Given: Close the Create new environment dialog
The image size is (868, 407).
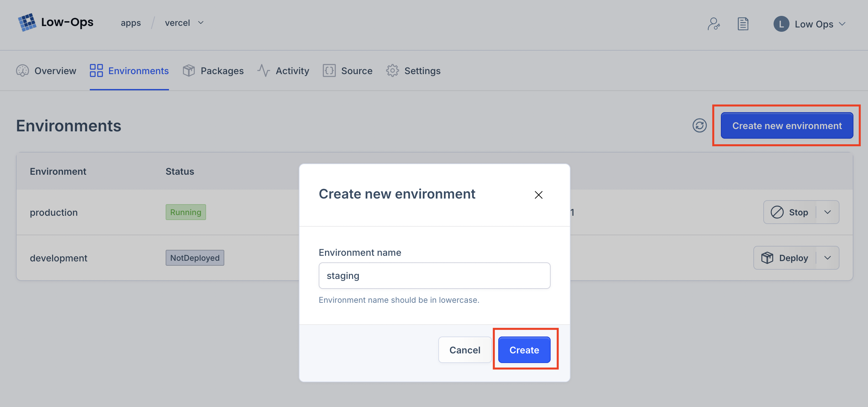Looking at the screenshot, I should click(x=538, y=195).
